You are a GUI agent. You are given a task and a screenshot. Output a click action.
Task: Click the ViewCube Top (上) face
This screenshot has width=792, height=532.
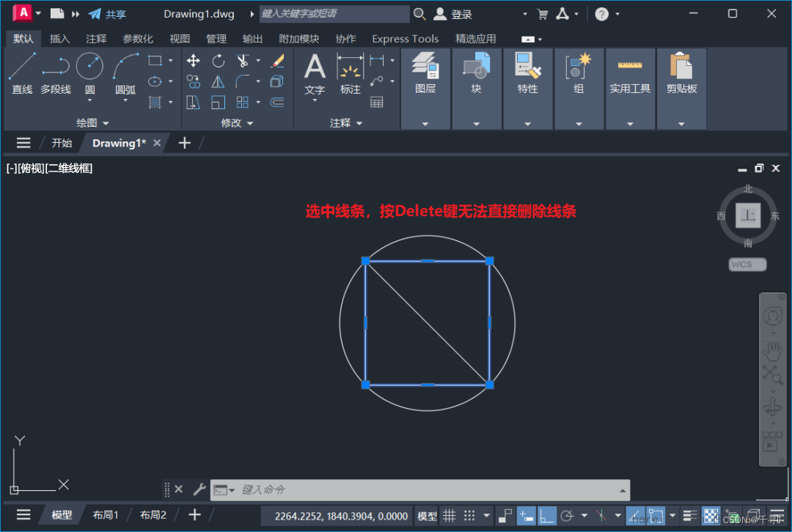point(748,215)
